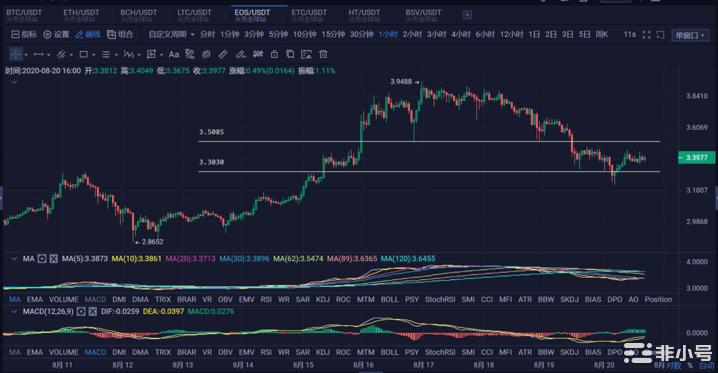Viewport: 718px width, 373px height.
Task: Select the 周K weekly timeframe
Action: click(x=602, y=34)
